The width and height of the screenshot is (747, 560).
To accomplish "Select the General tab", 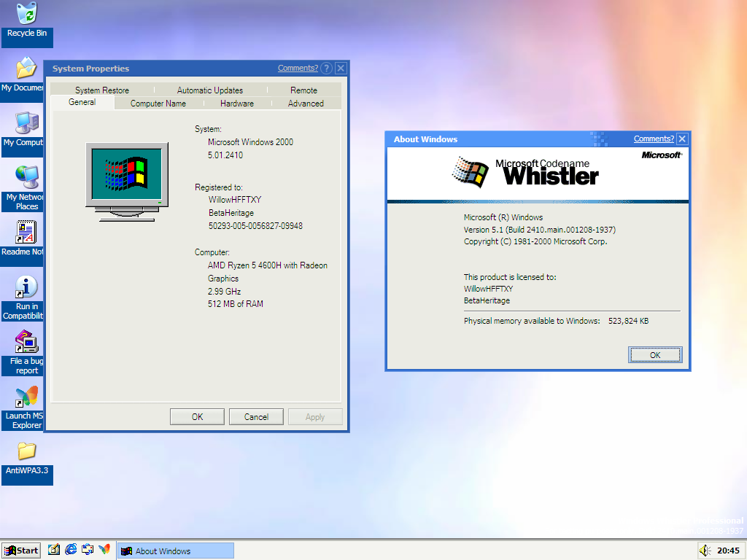I will (82, 102).
